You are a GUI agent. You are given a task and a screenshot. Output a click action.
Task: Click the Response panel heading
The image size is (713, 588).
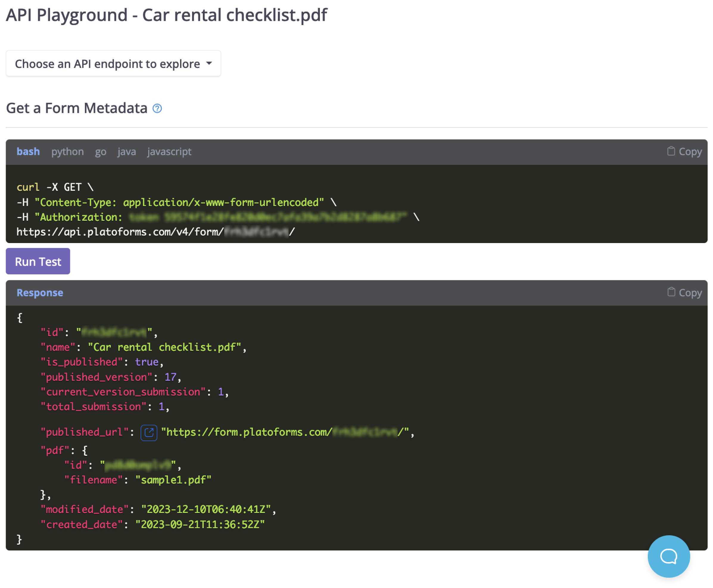pyautogui.click(x=40, y=293)
